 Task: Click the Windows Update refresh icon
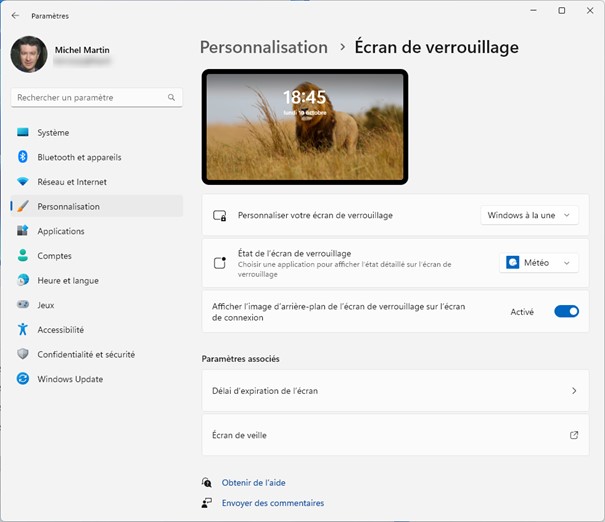(23, 378)
